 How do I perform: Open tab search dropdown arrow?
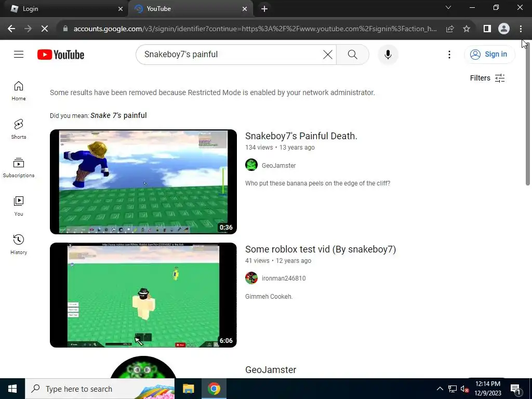448,7
